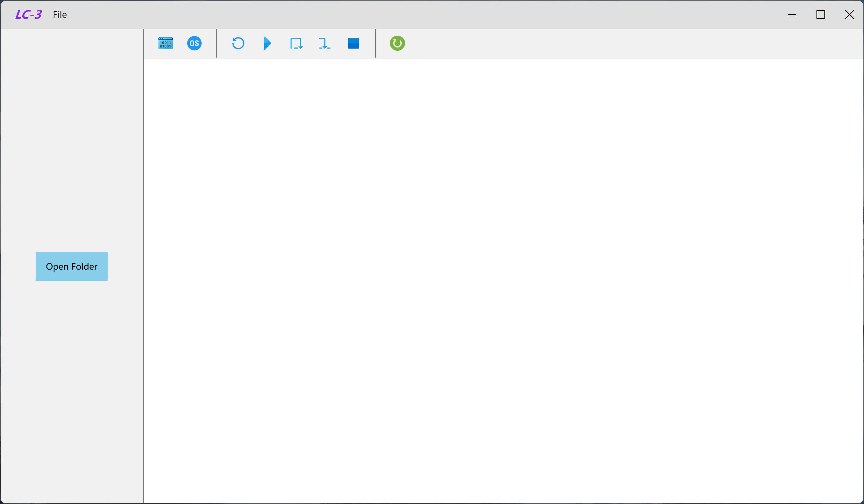Click empty sidebar space above Open Folder
The image size is (864, 504).
[x=72, y=144]
